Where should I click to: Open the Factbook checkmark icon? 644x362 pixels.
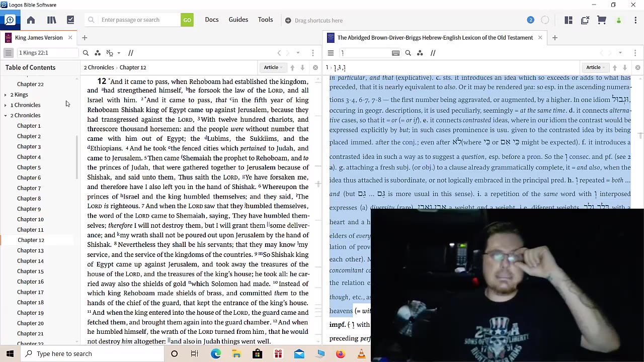[x=70, y=20]
